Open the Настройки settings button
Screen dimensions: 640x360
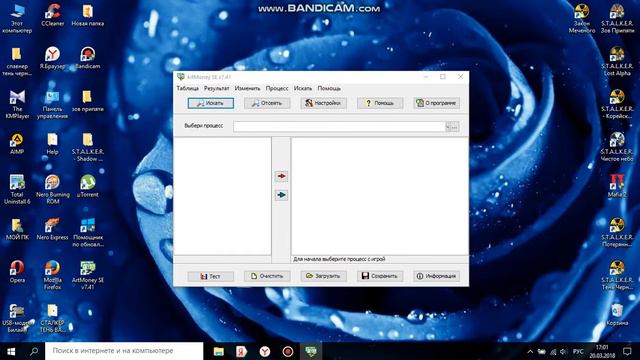coord(323,103)
